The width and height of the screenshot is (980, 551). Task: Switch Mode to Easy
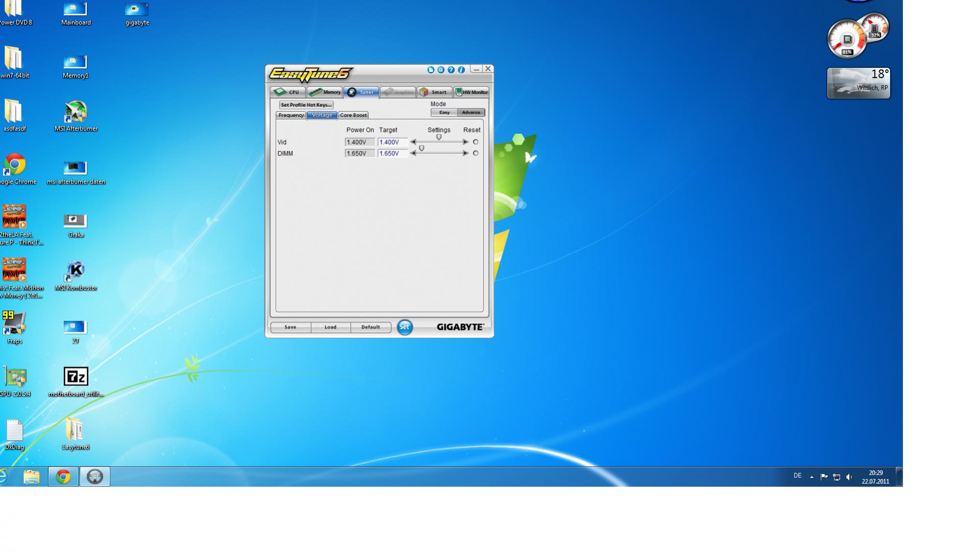444,112
